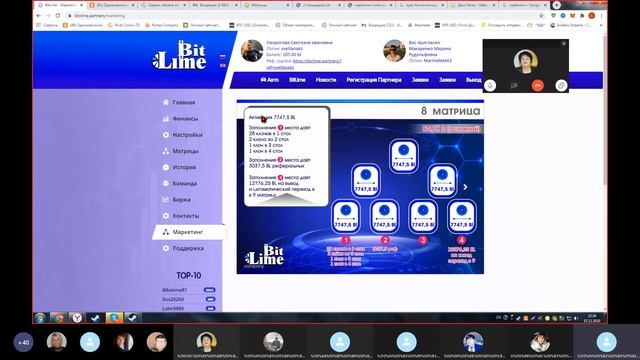Open a new browser tab with plus button
The width and height of the screenshot is (640, 360).
pyautogui.click(x=556, y=5)
